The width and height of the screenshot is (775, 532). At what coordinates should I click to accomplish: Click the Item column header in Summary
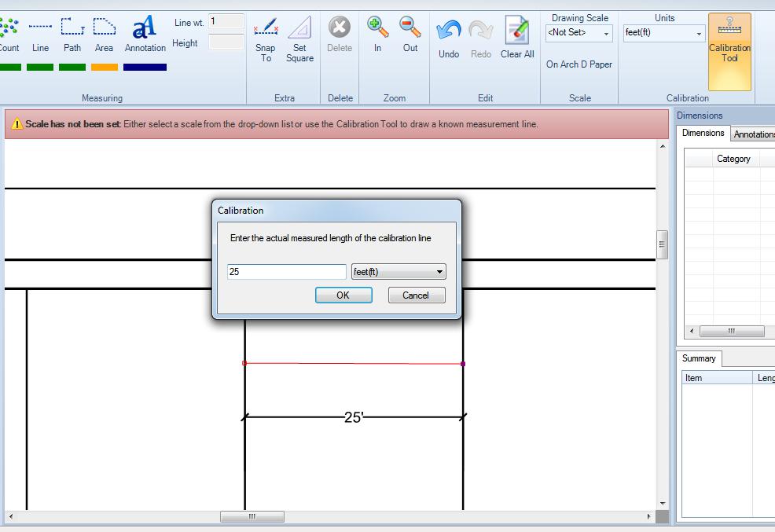tap(717, 378)
